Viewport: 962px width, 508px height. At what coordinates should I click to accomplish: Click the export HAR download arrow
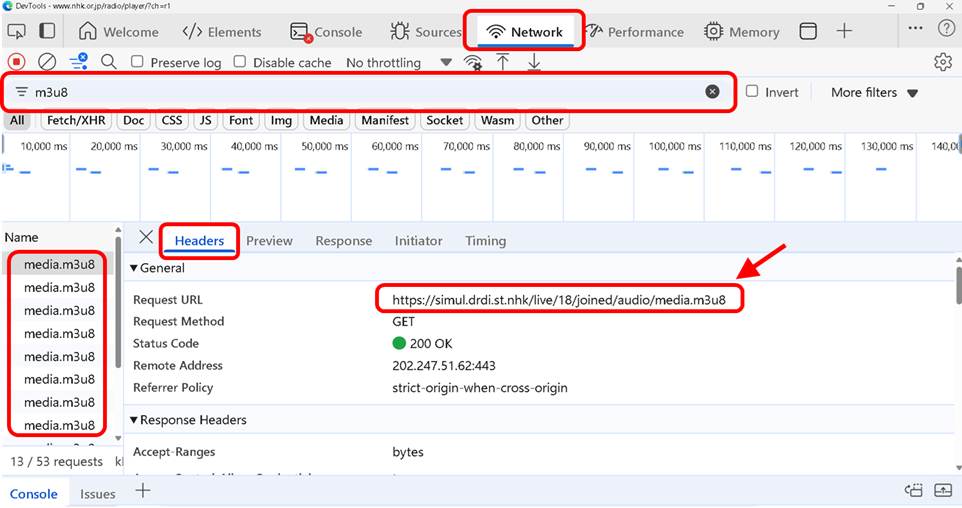click(x=534, y=62)
